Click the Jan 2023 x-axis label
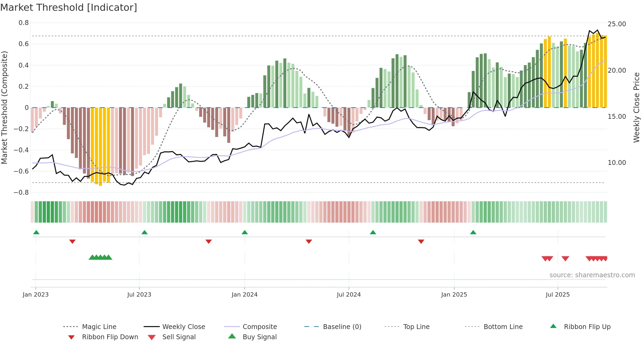The image size is (644, 362). click(36, 294)
